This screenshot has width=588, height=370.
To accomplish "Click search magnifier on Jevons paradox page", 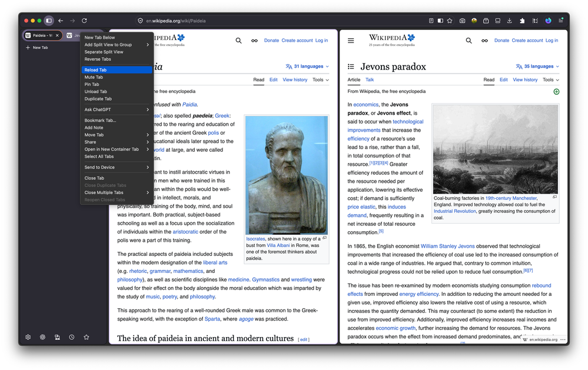I will click(469, 41).
